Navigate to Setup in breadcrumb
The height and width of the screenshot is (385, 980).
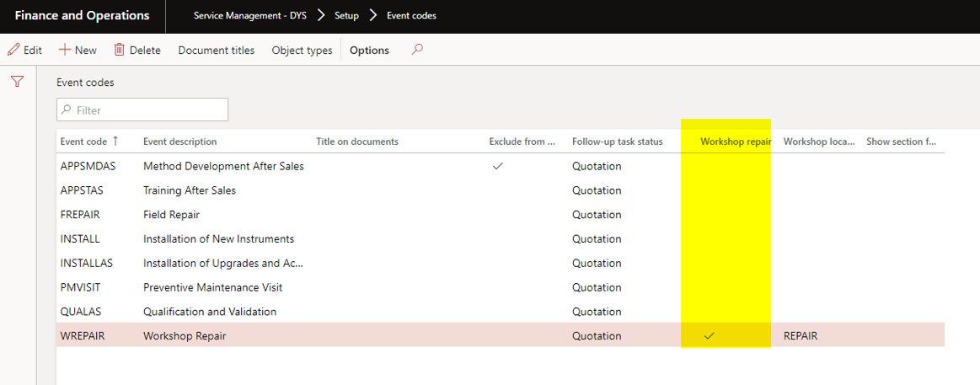pos(346,15)
